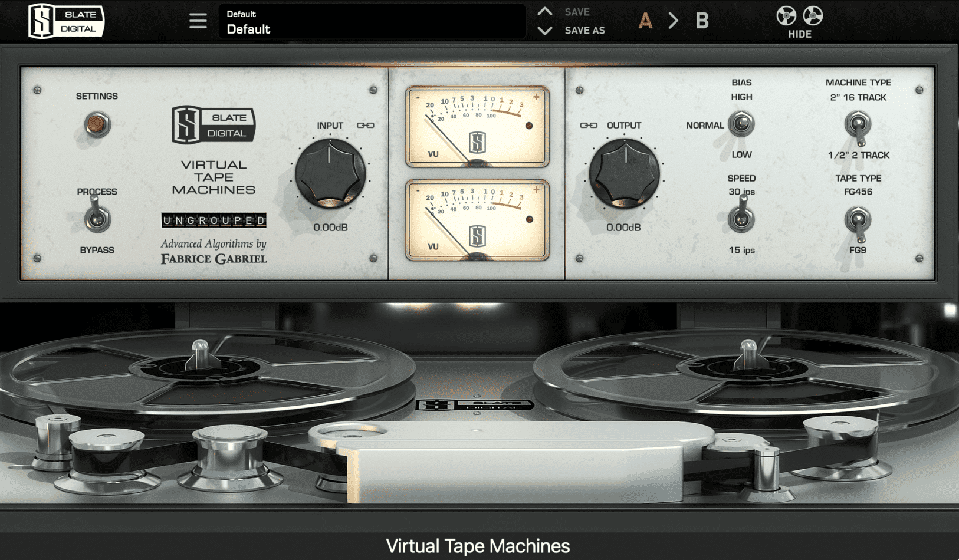Open the Default preset name field
Image resolution: width=959 pixels, height=560 pixels.
[372, 21]
